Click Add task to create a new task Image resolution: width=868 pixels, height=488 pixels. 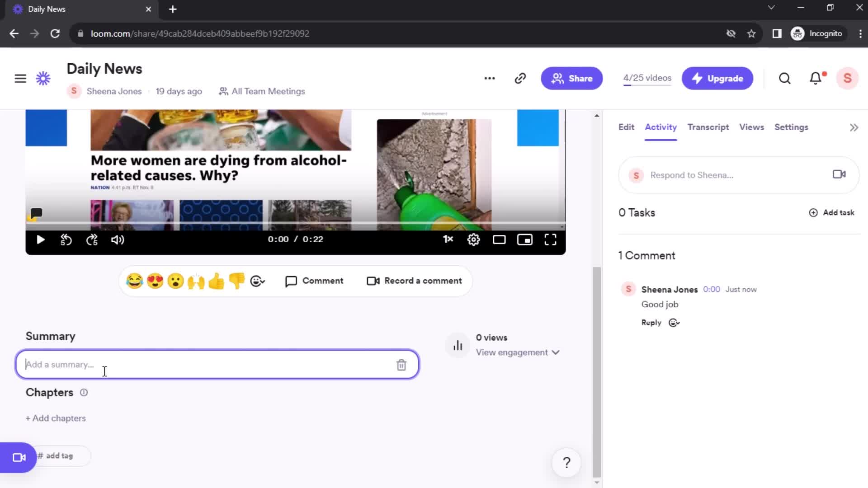pyautogui.click(x=832, y=213)
